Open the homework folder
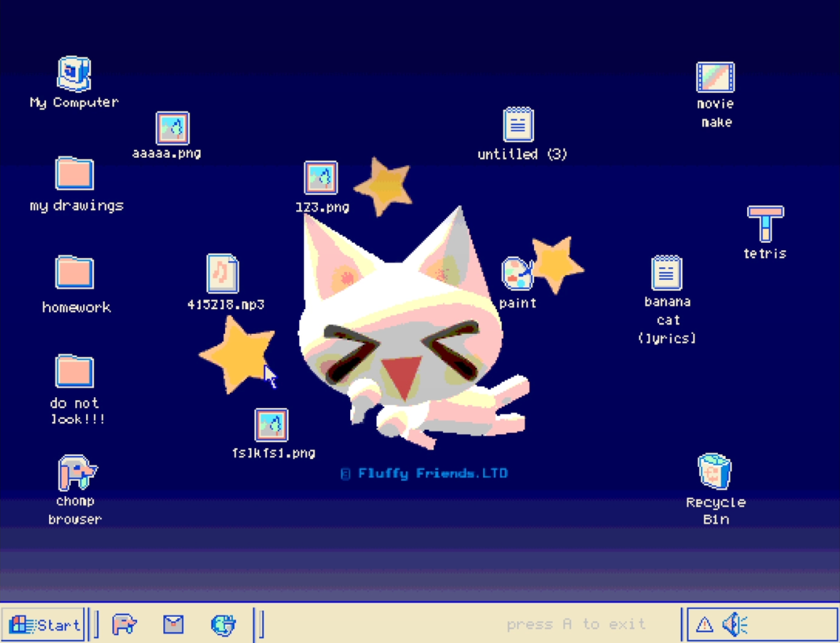 [x=74, y=272]
